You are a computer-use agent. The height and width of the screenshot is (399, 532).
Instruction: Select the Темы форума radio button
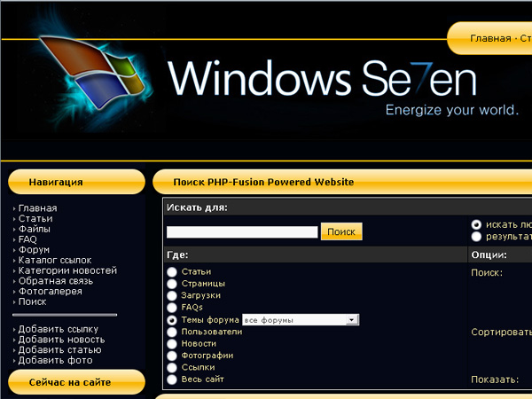point(172,320)
